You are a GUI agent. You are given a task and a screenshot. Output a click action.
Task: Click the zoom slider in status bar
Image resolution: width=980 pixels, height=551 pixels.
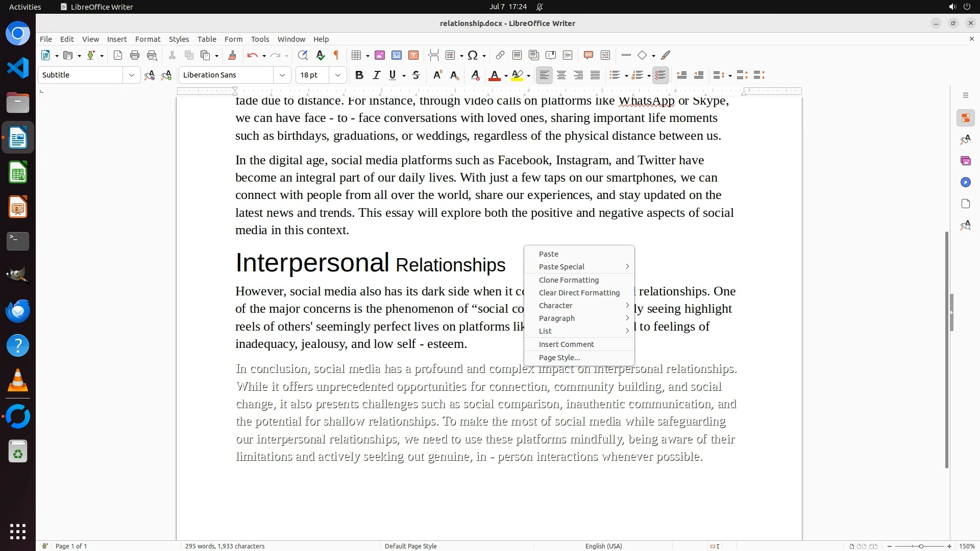[920, 546]
